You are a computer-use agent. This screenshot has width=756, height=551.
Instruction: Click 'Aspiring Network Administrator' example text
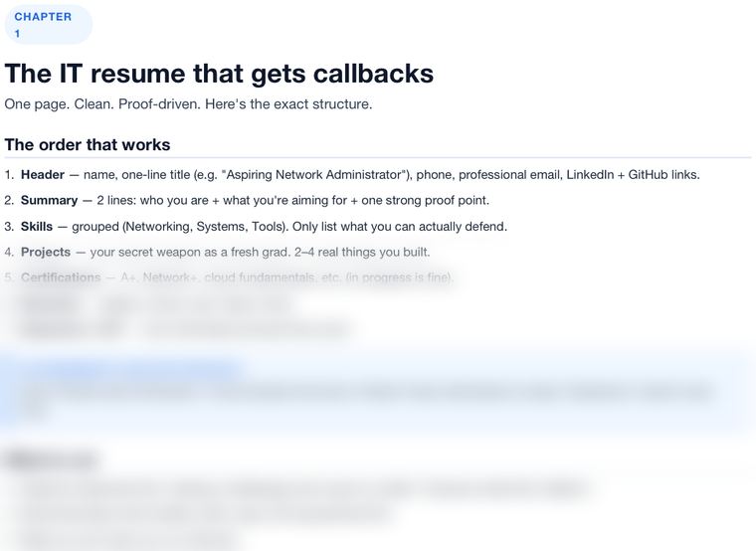click(314, 174)
